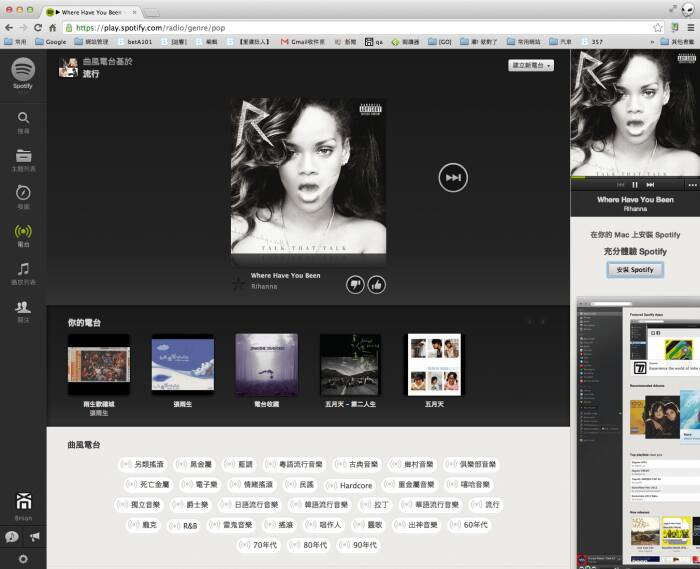Open the first station with the colorful painting cover
This screenshot has width=700, height=569.
(99, 365)
